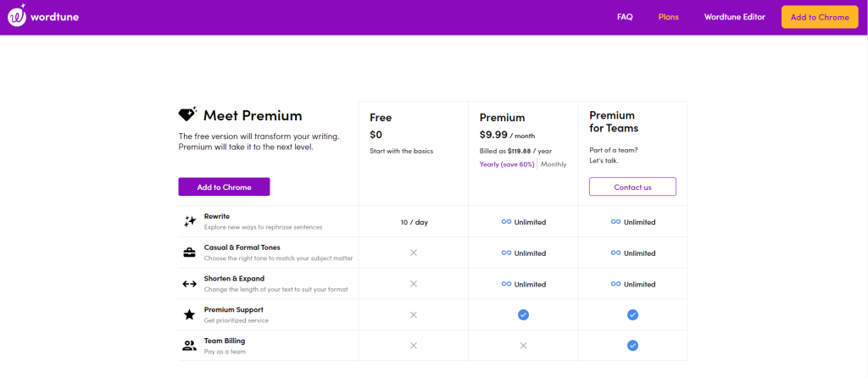Click the Contact us button
Image resolution: width=868 pixels, height=378 pixels.
tap(632, 187)
